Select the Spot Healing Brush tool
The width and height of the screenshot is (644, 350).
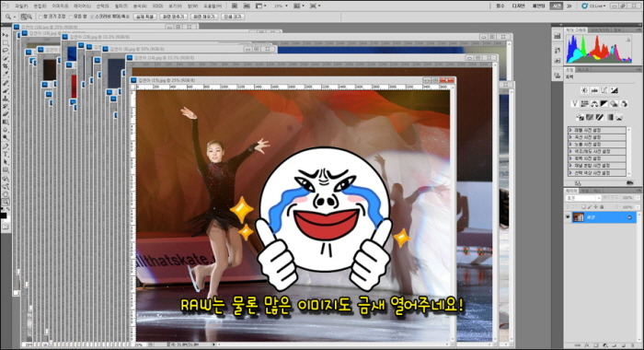(x=6, y=83)
